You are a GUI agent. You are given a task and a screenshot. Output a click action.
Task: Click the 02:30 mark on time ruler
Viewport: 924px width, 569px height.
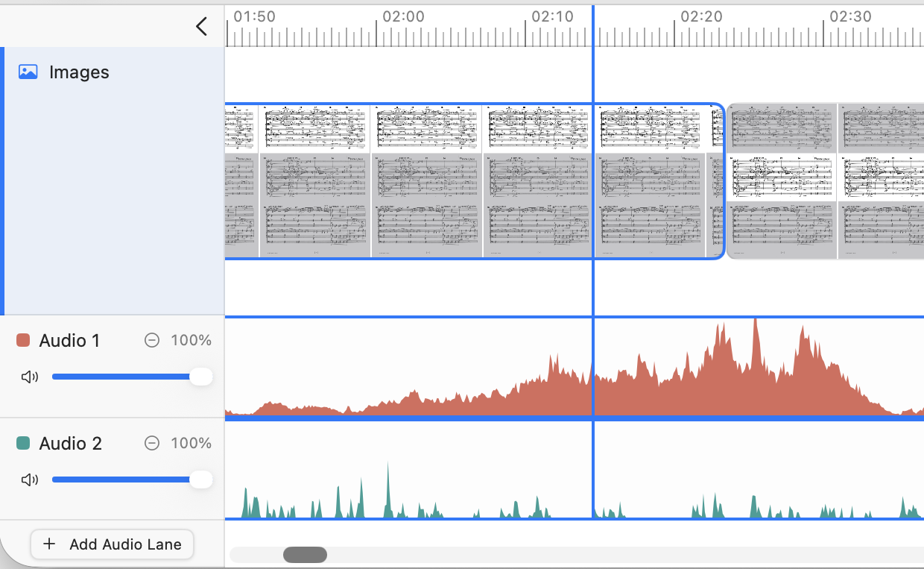coord(850,17)
